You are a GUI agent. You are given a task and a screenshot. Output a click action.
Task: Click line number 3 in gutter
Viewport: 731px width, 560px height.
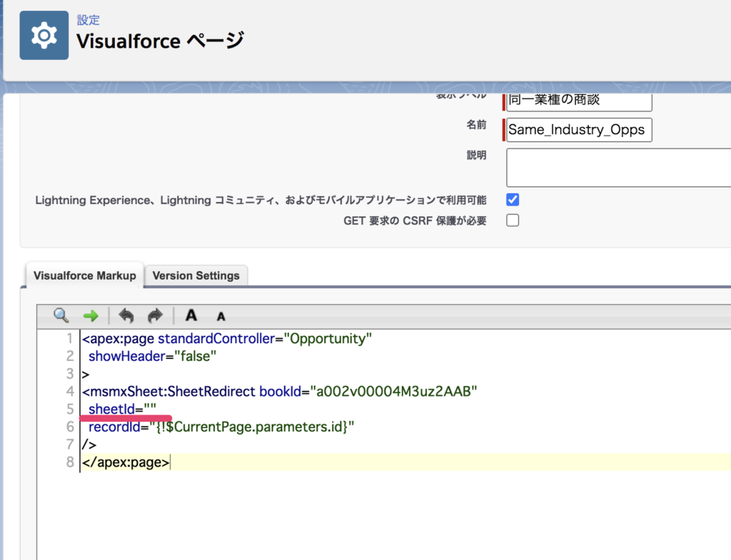[x=70, y=374]
